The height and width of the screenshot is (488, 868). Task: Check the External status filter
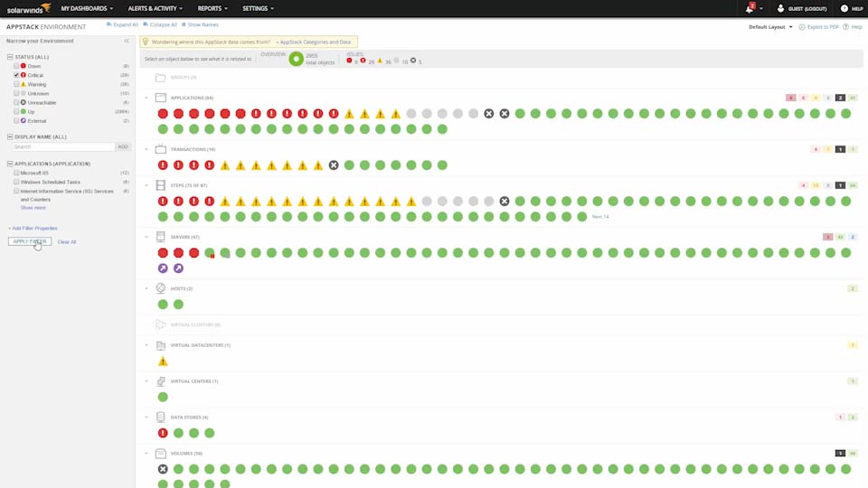point(16,120)
